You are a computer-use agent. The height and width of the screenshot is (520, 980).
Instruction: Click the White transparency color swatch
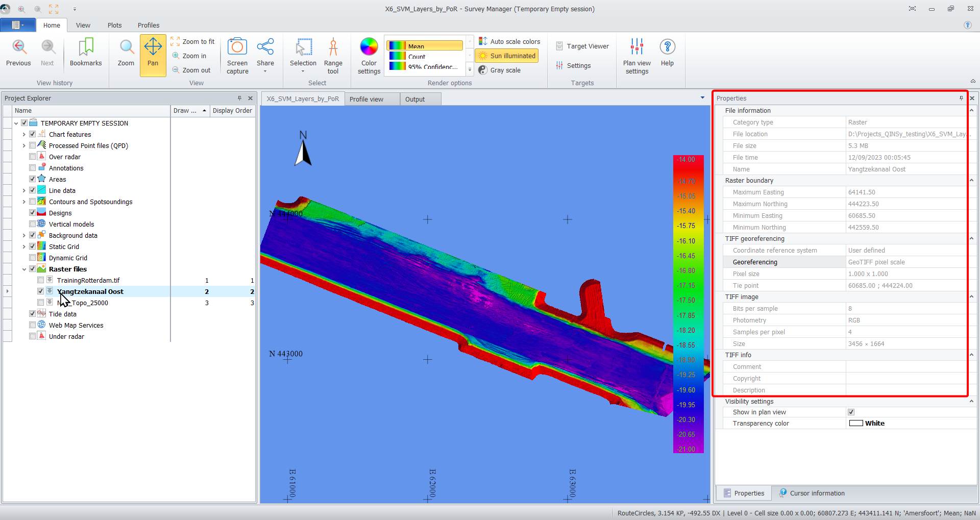[856, 424]
